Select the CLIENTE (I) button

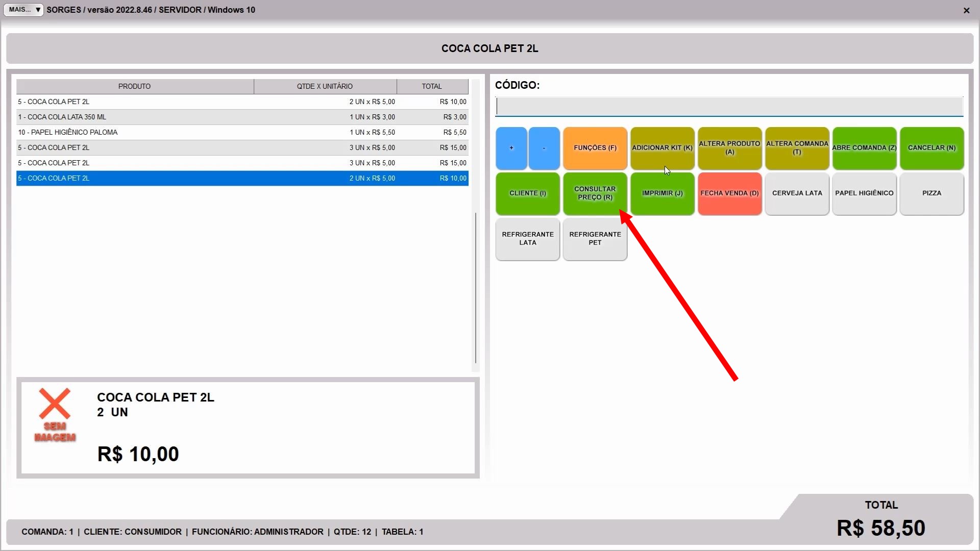click(527, 193)
